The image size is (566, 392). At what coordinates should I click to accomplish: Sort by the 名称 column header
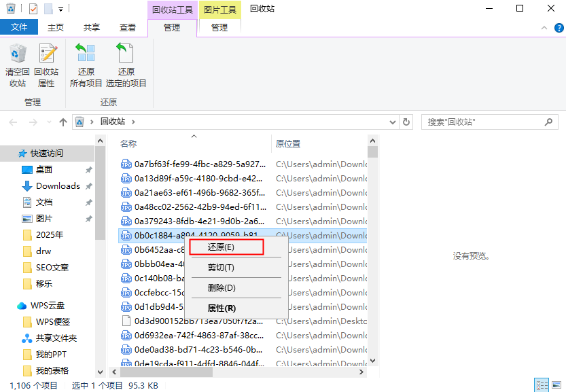(128, 144)
